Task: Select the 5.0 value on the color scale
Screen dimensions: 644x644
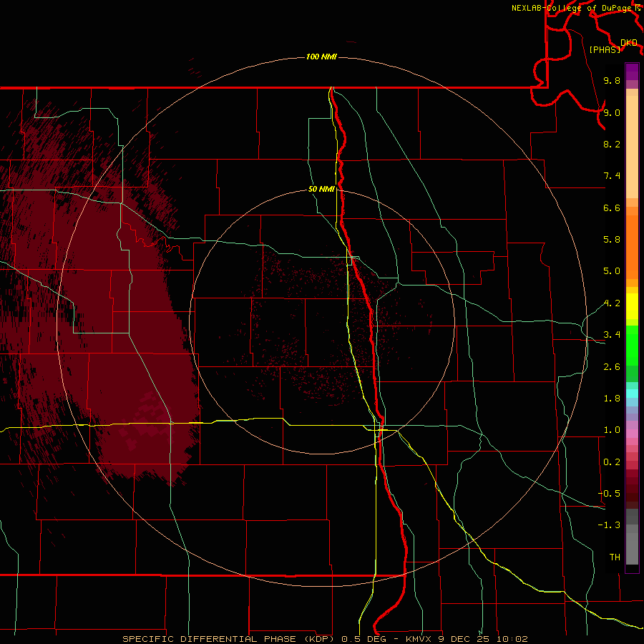Action: 612,271
